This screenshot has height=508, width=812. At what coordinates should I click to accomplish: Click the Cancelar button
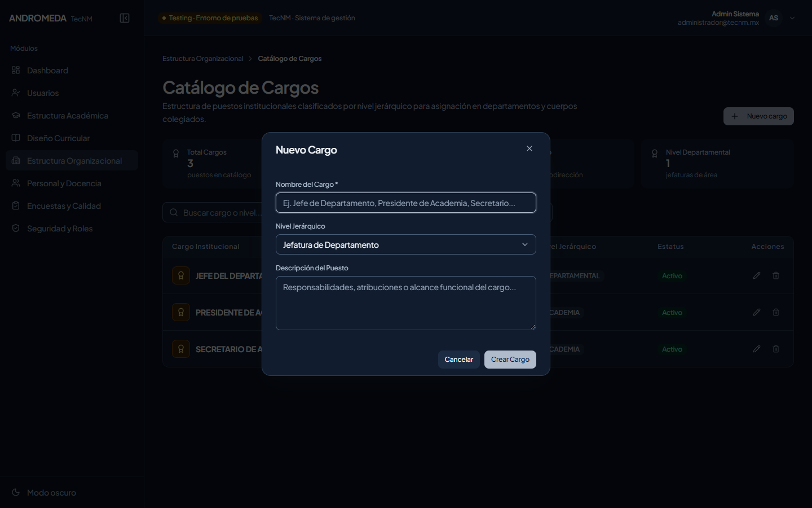tap(459, 360)
